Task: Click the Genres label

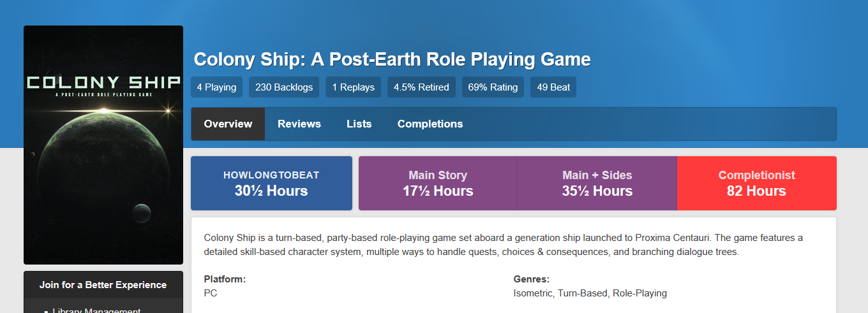Action: pos(532,279)
